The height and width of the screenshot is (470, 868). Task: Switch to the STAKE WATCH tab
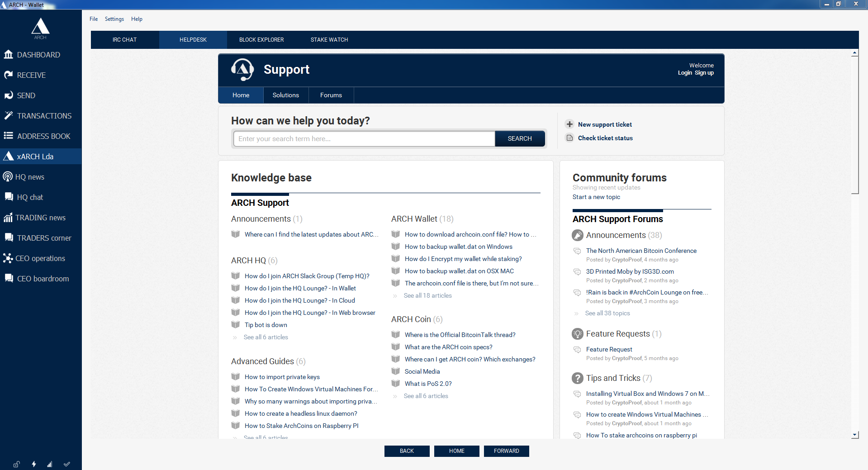329,40
